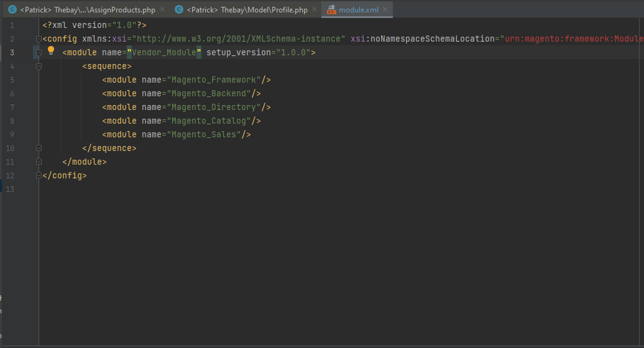Click the fold end marker at line 10

coord(39,148)
